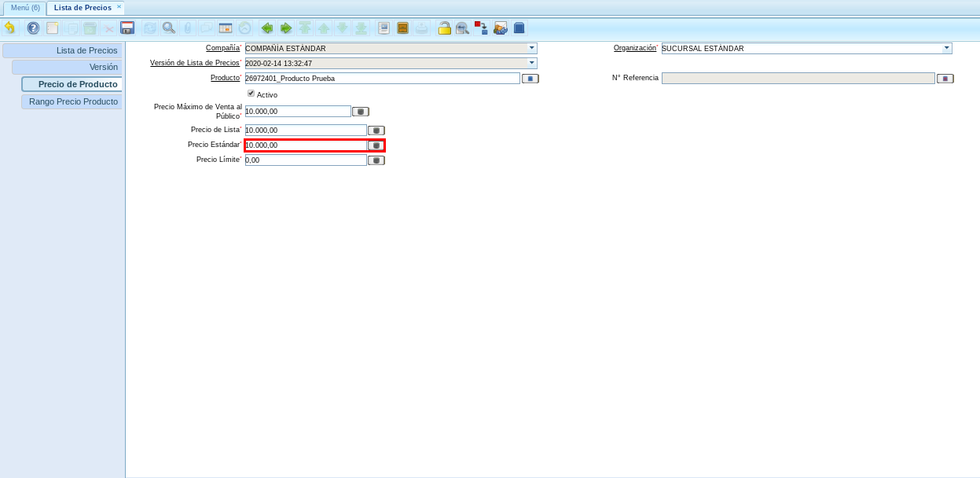Open archived documents cabinet icon
This screenshot has height=478, width=980.
click(x=402, y=28)
